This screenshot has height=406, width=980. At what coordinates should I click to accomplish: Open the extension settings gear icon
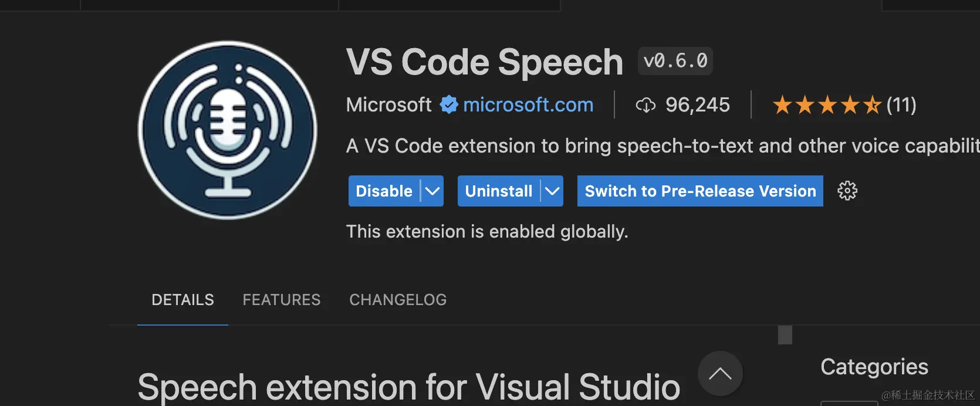847,191
